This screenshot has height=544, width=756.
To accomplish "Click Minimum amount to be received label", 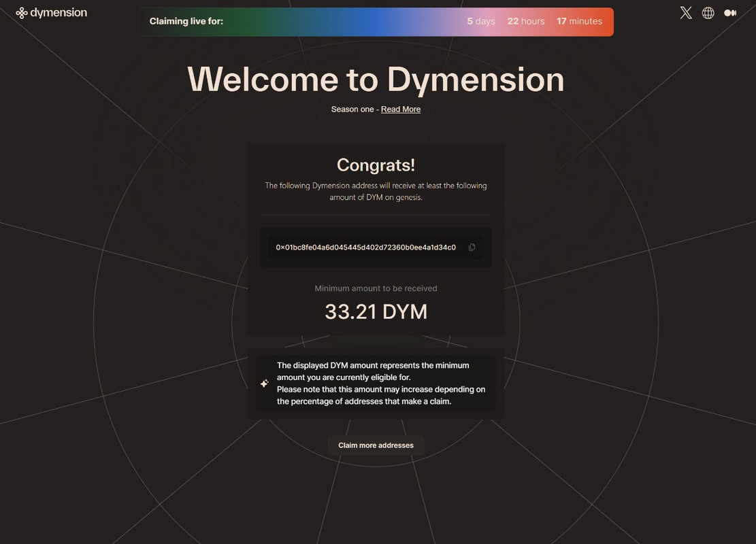I will [x=376, y=288].
